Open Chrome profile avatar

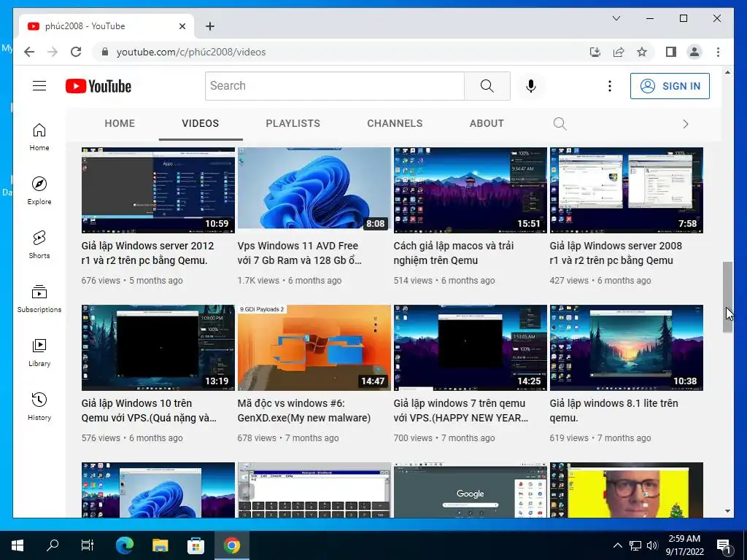click(694, 52)
